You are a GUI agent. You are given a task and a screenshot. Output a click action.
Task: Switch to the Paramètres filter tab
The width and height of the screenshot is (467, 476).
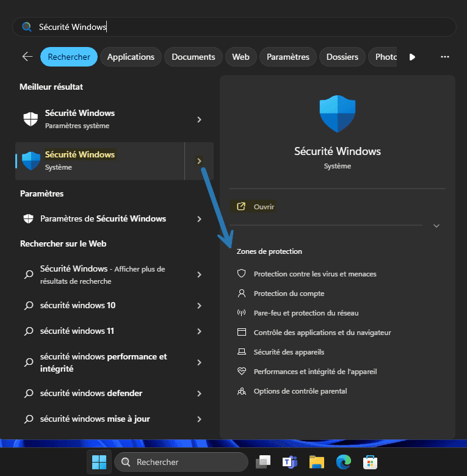point(288,57)
